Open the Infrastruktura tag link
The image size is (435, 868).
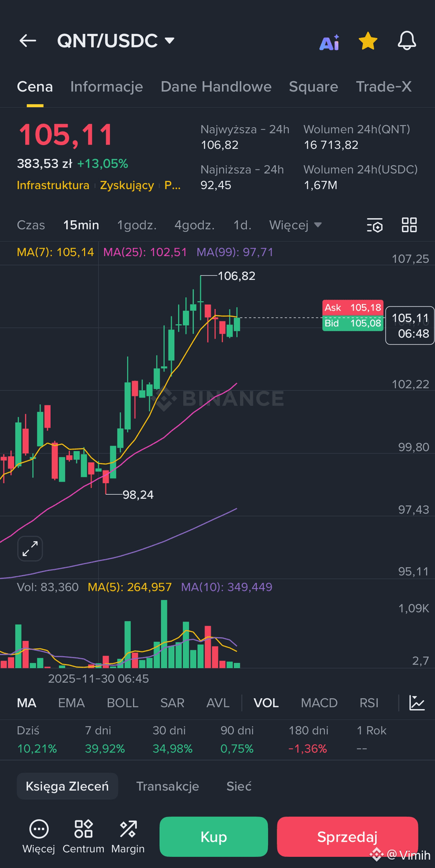[53, 185]
